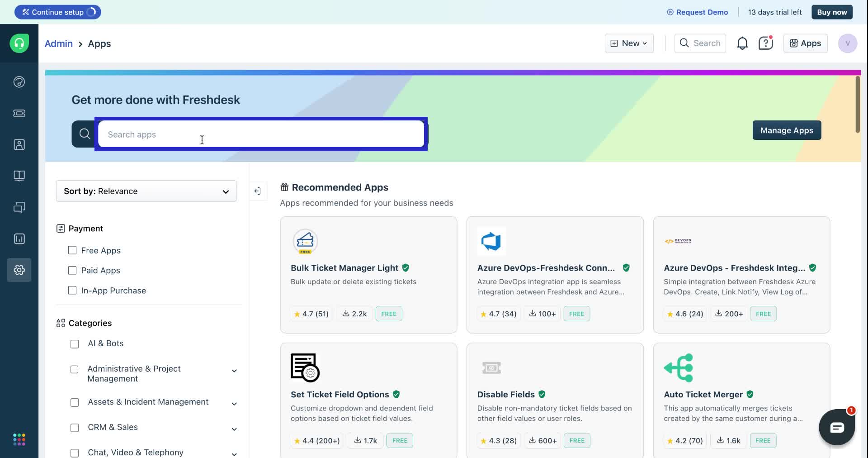Expand CRM & Sales subcategories
Viewport: 868px width, 458px height.
pos(234,429)
